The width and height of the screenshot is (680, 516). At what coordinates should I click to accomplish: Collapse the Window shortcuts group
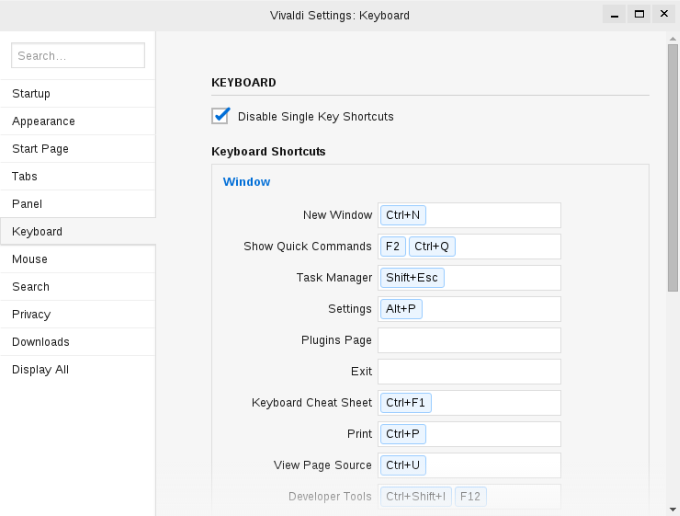[246, 182]
